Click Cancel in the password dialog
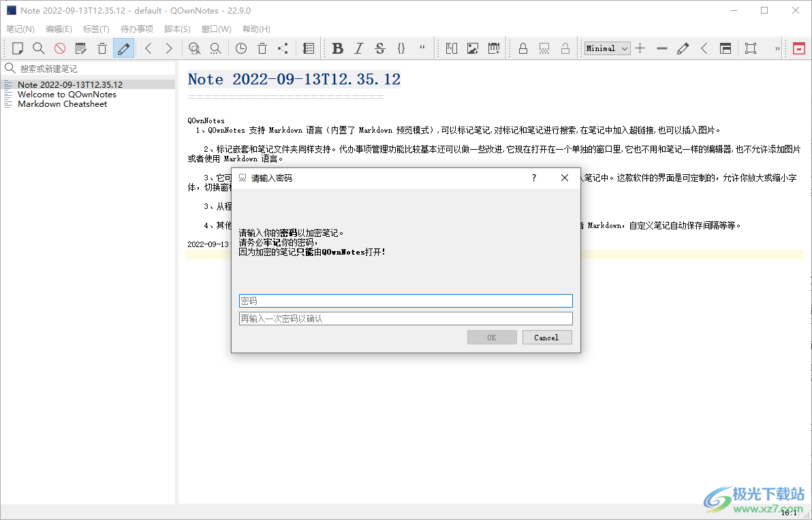Image resolution: width=812 pixels, height=520 pixels. pyautogui.click(x=547, y=338)
